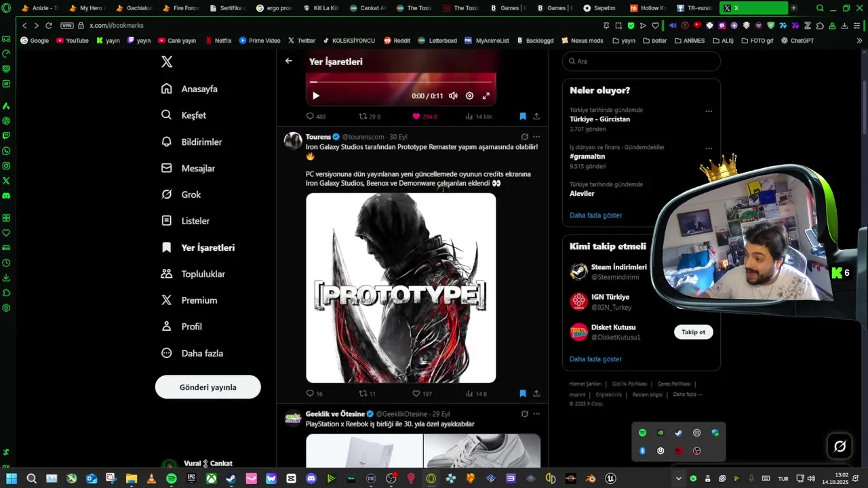This screenshot has height=488, width=868.
Task: Open more options on Tourens post
Action: coord(536,137)
